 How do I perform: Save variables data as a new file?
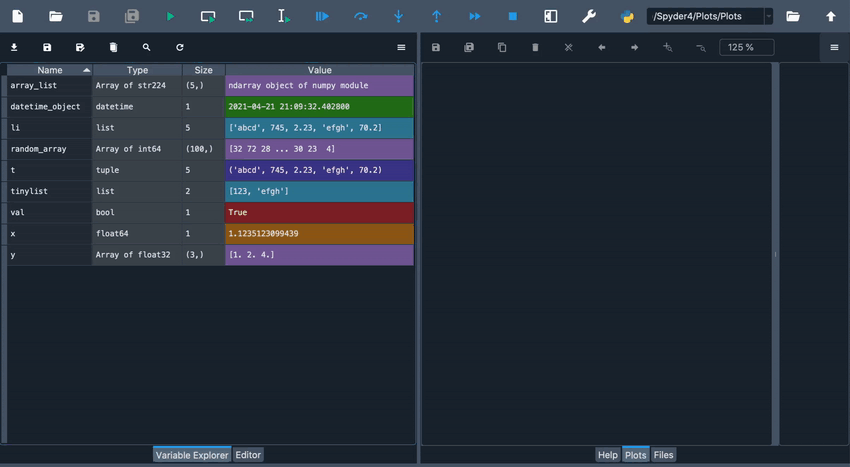pyautogui.click(x=80, y=47)
